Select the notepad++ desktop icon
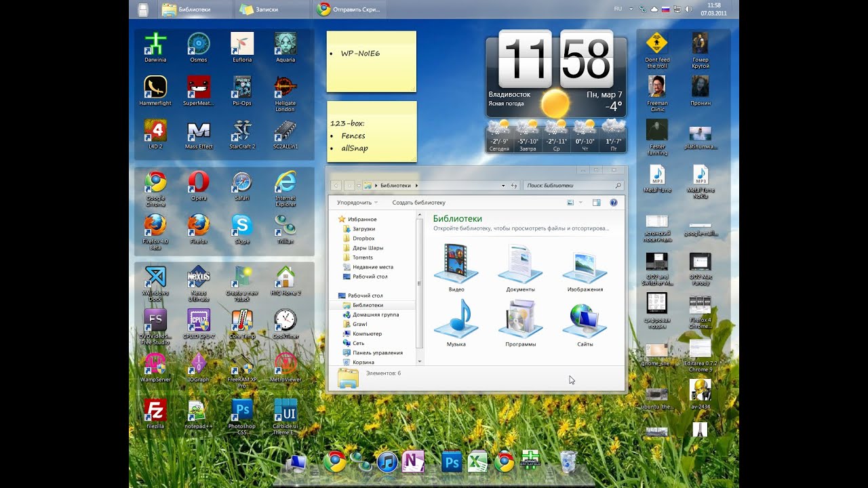This screenshot has width=868, height=488. 199,413
